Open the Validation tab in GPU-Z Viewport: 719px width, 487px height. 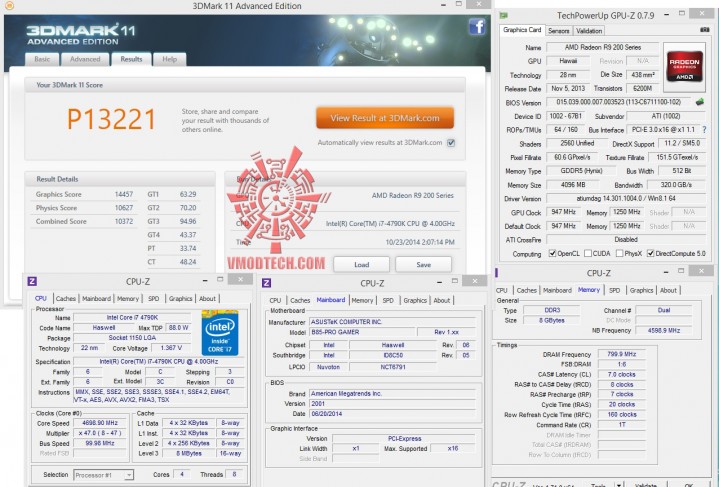pos(589,31)
